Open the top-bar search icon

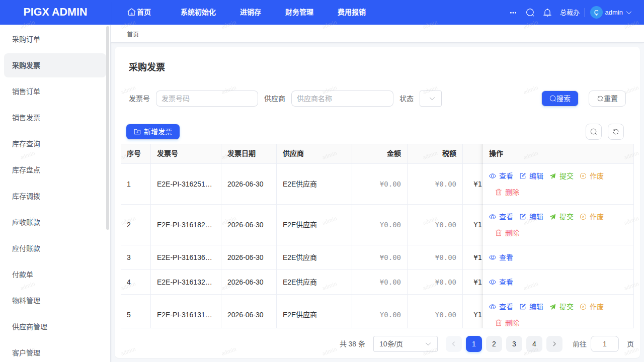tap(530, 13)
